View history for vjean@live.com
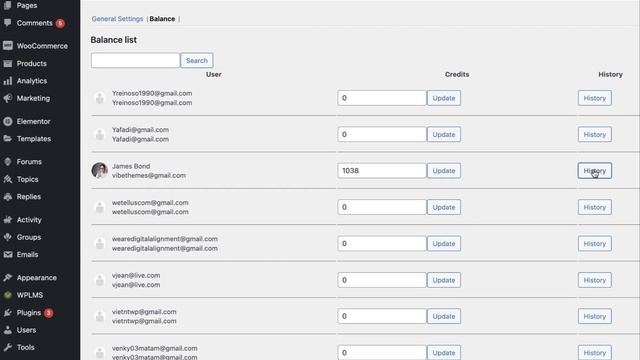 [x=595, y=280]
